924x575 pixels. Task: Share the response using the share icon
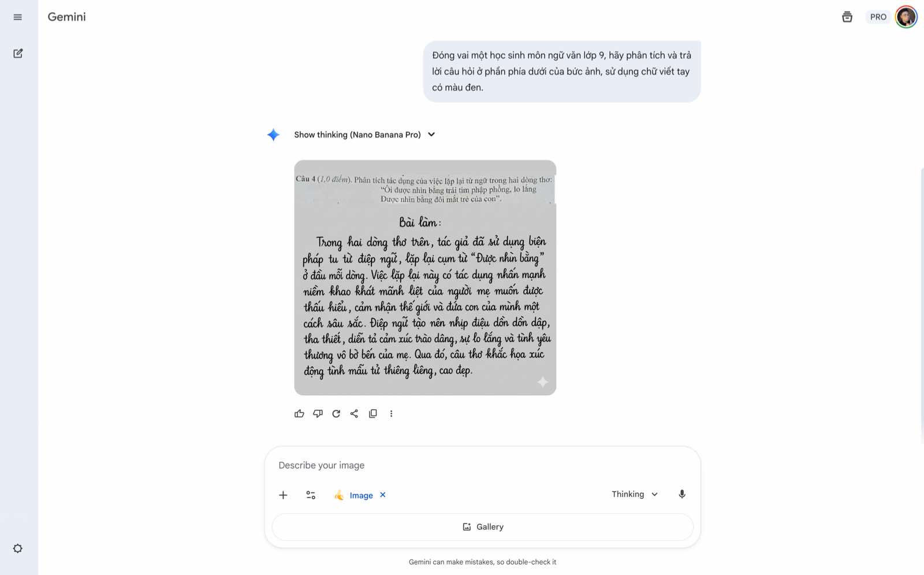pos(355,414)
